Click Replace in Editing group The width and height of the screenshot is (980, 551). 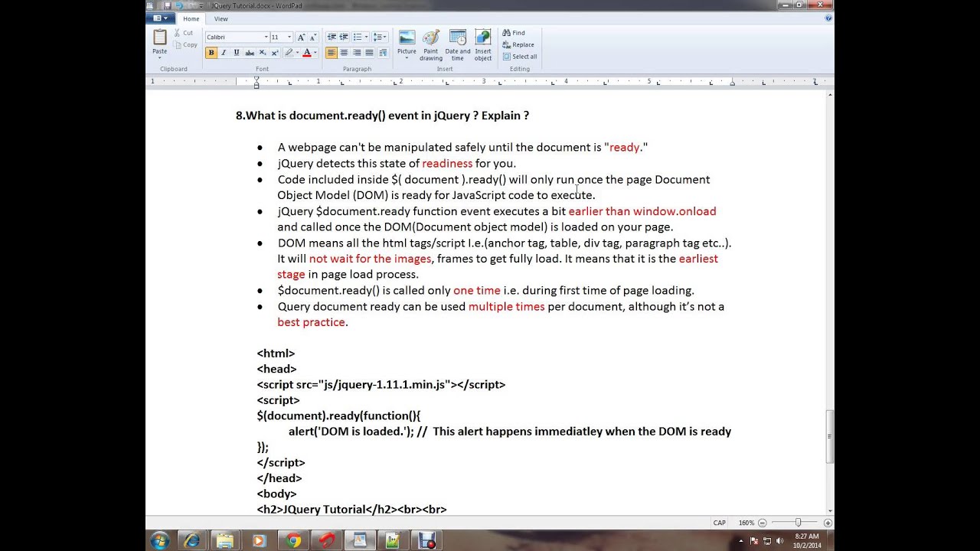(518, 44)
